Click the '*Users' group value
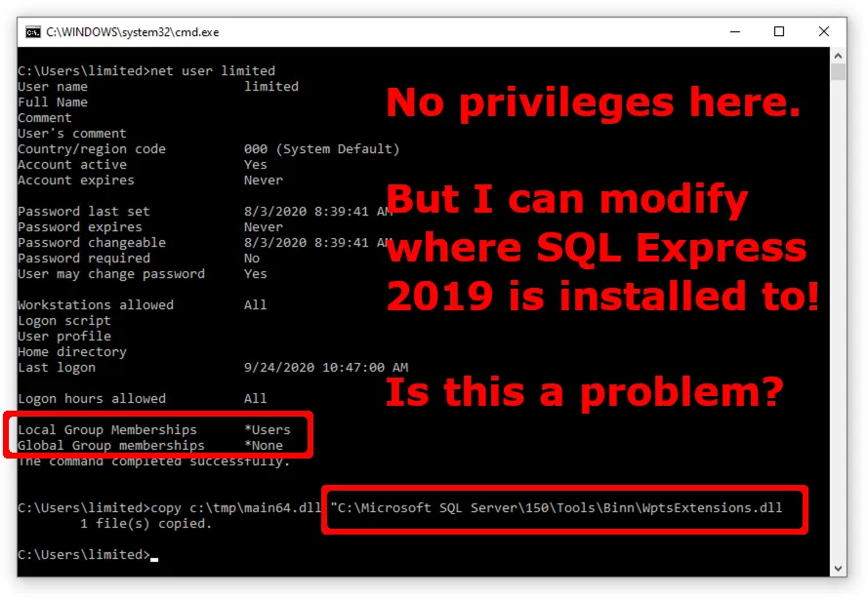Viewport: 868px width, 599px height. (x=268, y=430)
